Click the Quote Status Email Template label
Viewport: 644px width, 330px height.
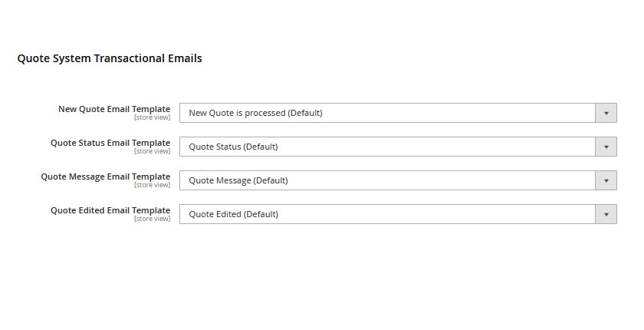[110, 143]
